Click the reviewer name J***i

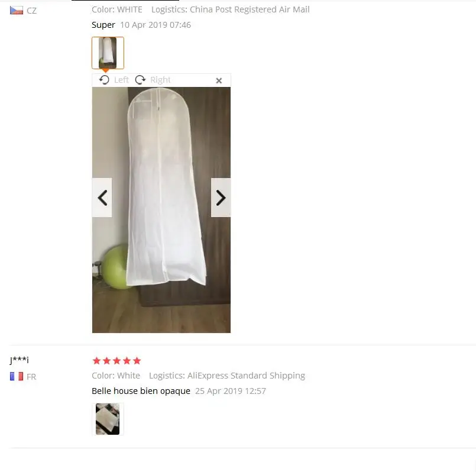pos(19,360)
